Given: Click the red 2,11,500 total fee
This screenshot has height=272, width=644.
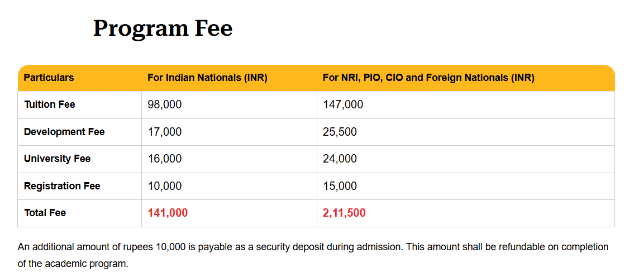Looking at the screenshot, I should pyautogui.click(x=344, y=213).
